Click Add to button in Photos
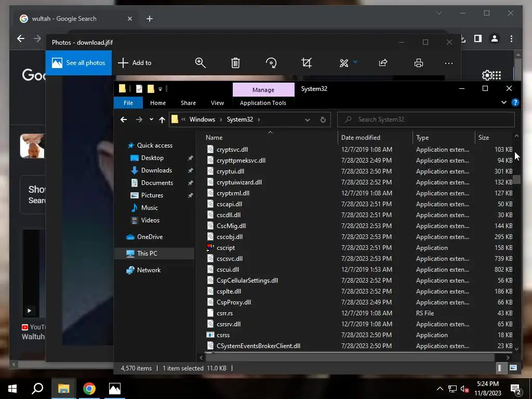 click(x=135, y=63)
